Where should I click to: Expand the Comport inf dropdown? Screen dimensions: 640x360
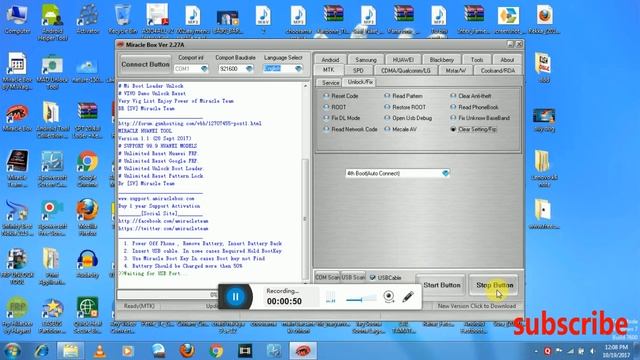coord(204,69)
